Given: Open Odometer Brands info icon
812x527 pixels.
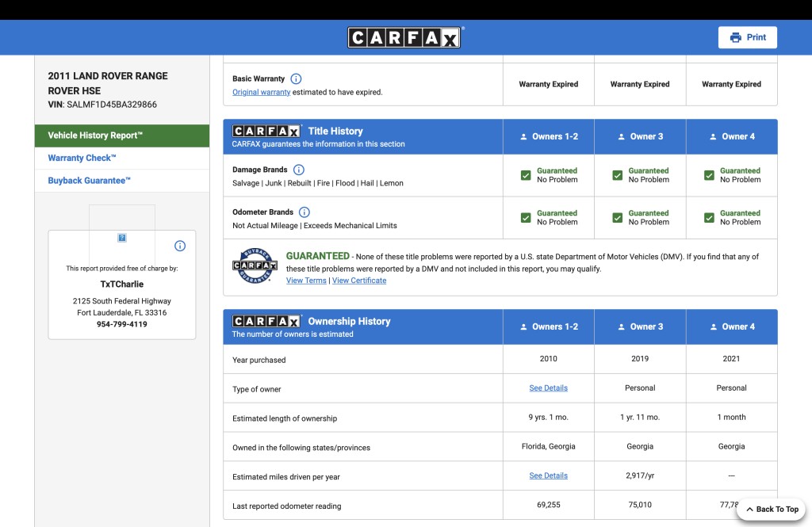Looking at the screenshot, I should pyautogui.click(x=304, y=212).
